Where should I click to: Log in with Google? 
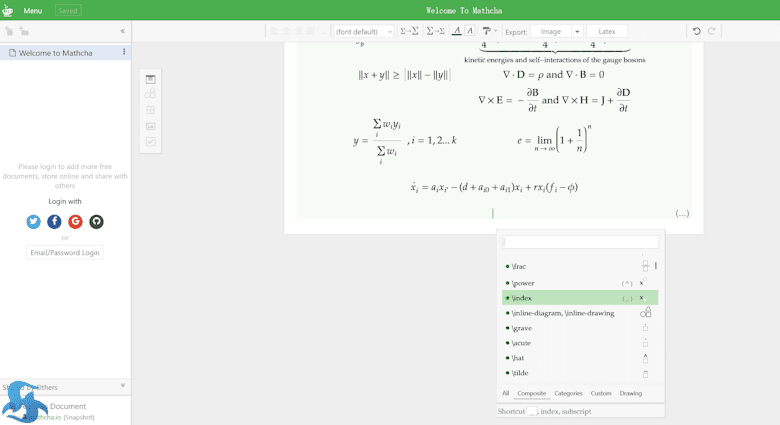tap(75, 221)
